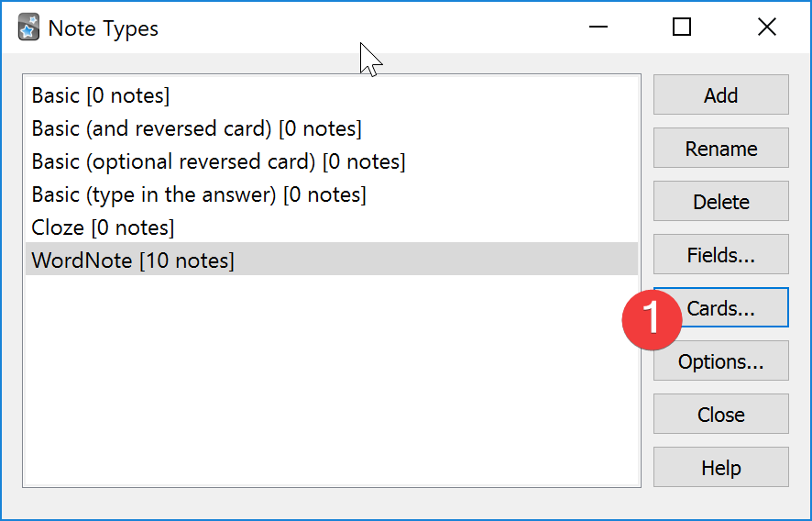Select Basic (and reversed card) note type

tap(196, 128)
